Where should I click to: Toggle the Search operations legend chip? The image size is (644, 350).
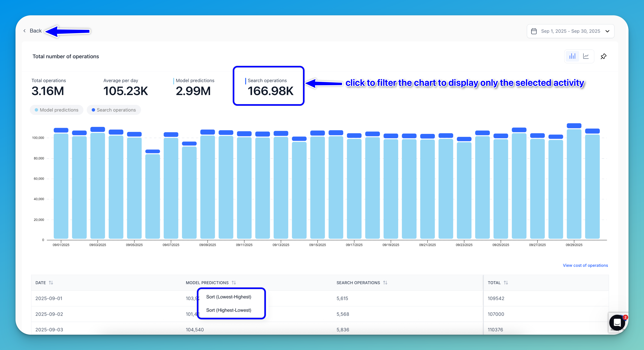[x=114, y=110]
